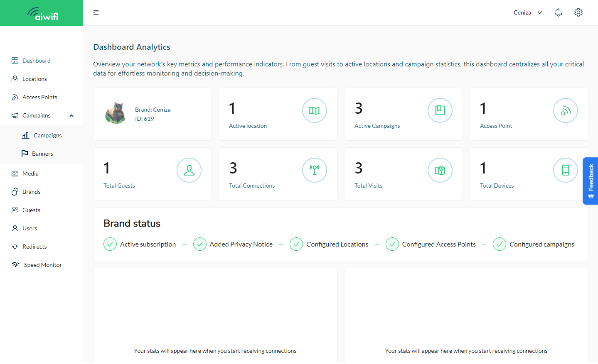Click the notification bell icon
The image size is (598, 364).
pos(558,12)
